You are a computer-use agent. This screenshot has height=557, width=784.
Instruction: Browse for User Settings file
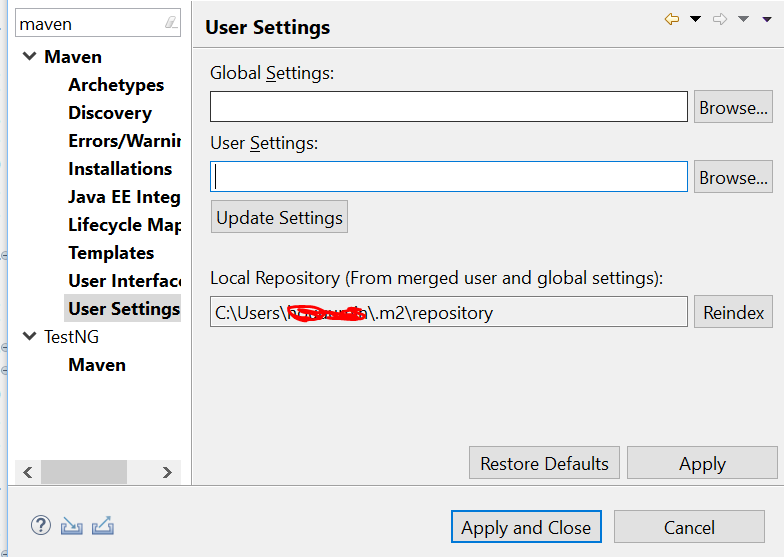[733, 176]
